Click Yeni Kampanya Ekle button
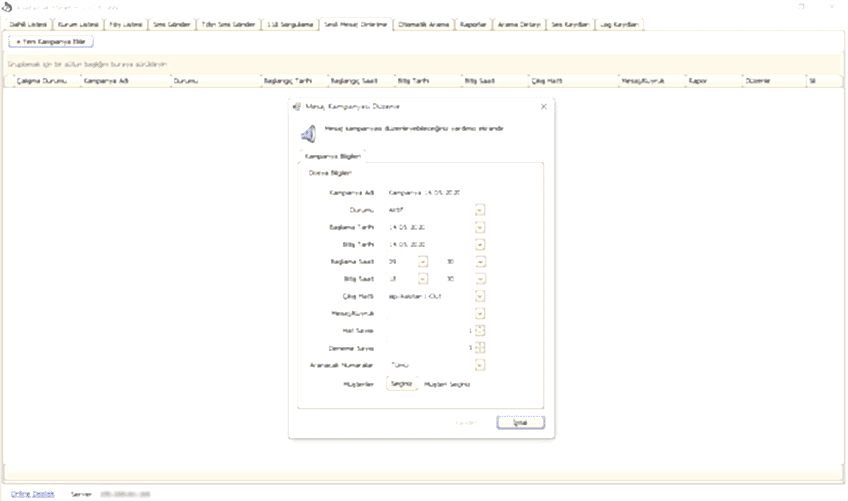Image resolution: width=848 pixels, height=501 pixels. 51,42
